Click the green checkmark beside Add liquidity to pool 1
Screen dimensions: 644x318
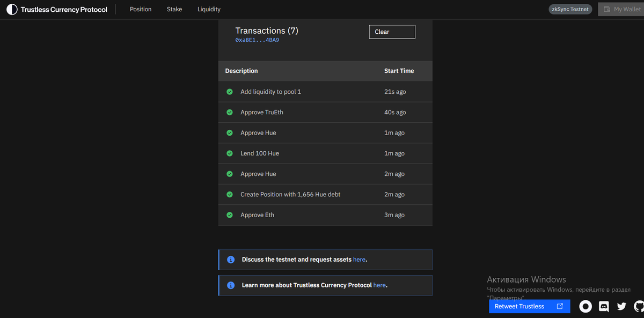[229, 92]
